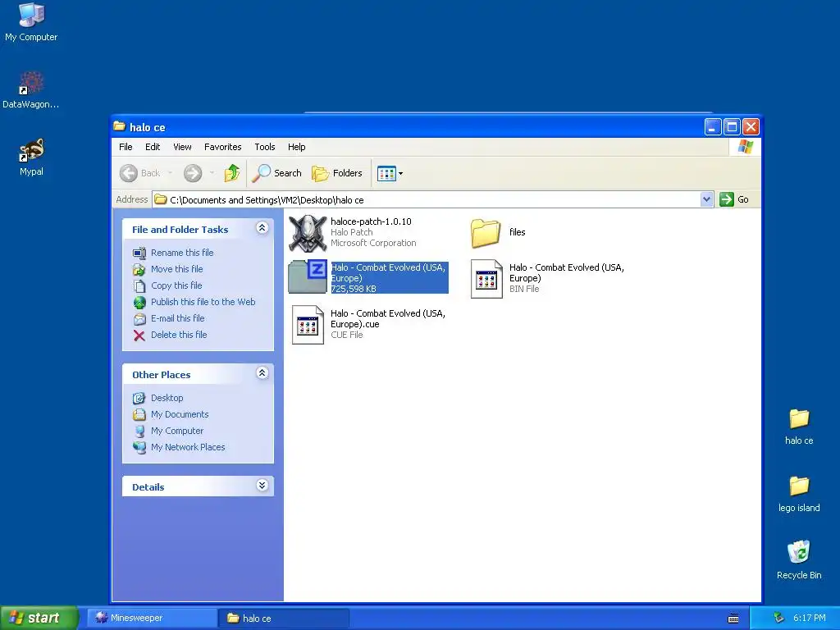Open the Edit menu

[x=153, y=147]
